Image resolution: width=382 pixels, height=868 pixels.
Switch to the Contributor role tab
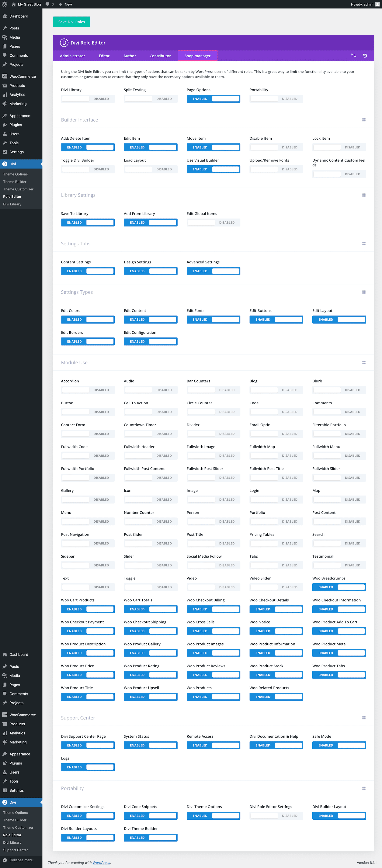click(x=160, y=56)
